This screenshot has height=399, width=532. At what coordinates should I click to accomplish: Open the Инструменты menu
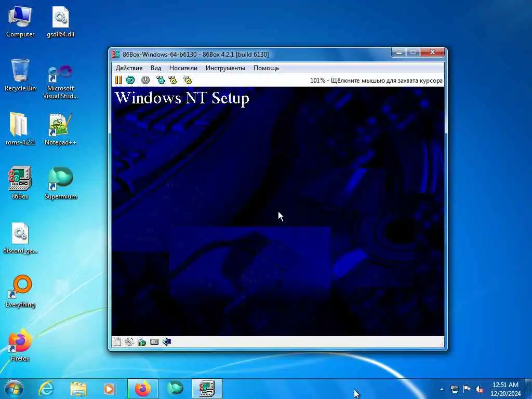(225, 68)
